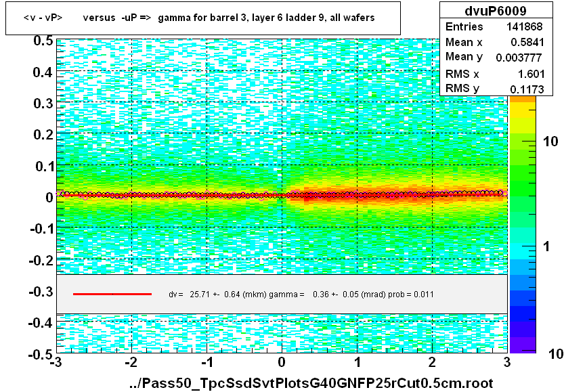
Task: Click y-axis label -0.2
Action: [41, 261]
